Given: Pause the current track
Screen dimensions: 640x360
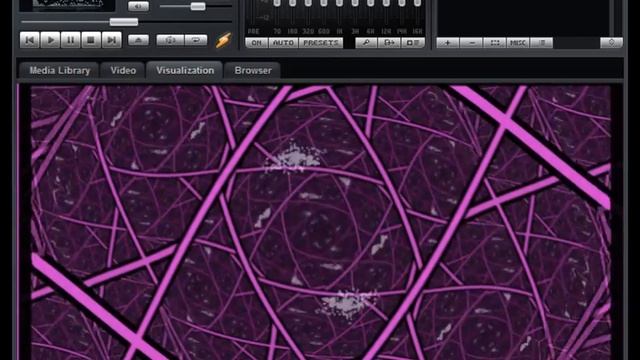Looking at the screenshot, I should click(71, 40).
